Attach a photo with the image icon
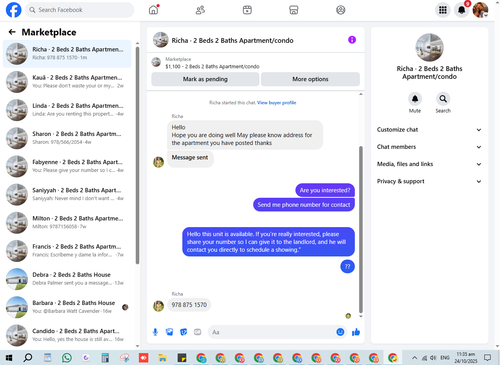This screenshot has height=365, width=500. point(169,332)
